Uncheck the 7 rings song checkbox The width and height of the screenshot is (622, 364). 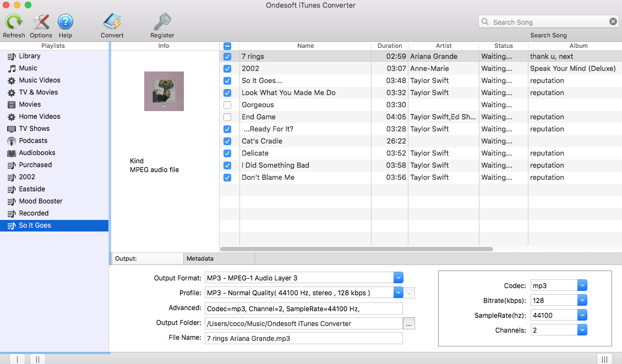pos(227,56)
